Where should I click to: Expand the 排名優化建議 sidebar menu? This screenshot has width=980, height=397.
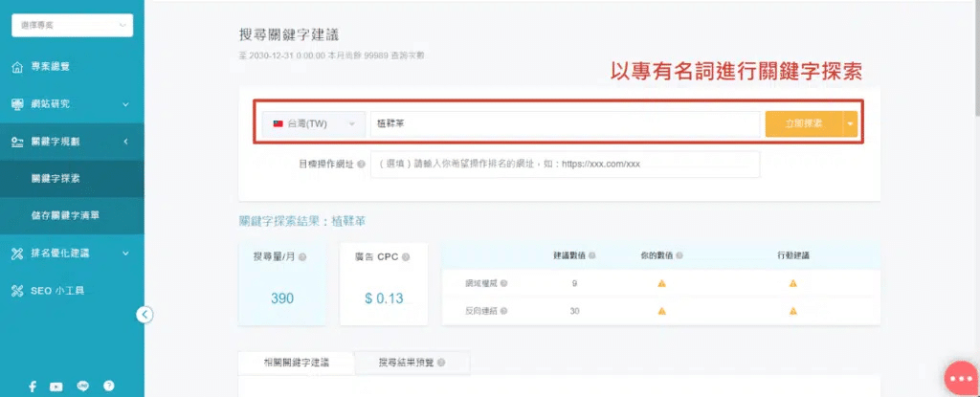pos(72,254)
